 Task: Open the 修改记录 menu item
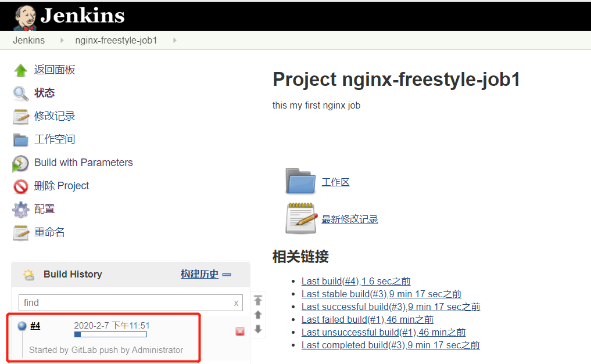tap(55, 116)
